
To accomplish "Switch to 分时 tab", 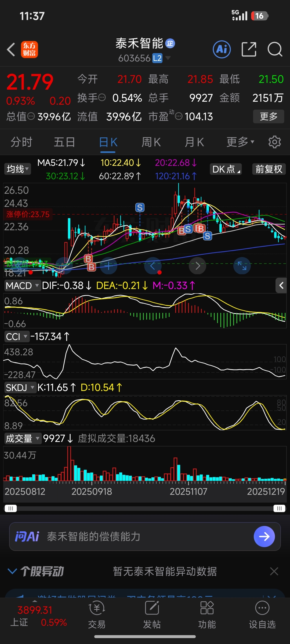I will 21,142.
